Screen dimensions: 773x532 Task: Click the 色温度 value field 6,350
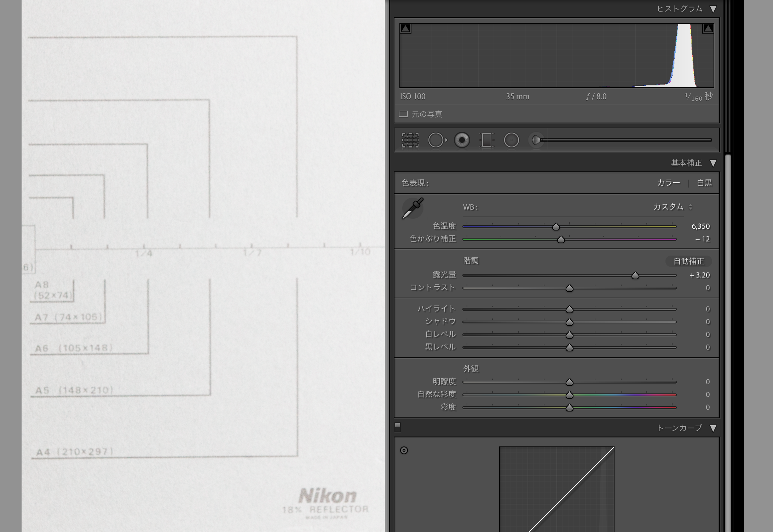pos(700,226)
